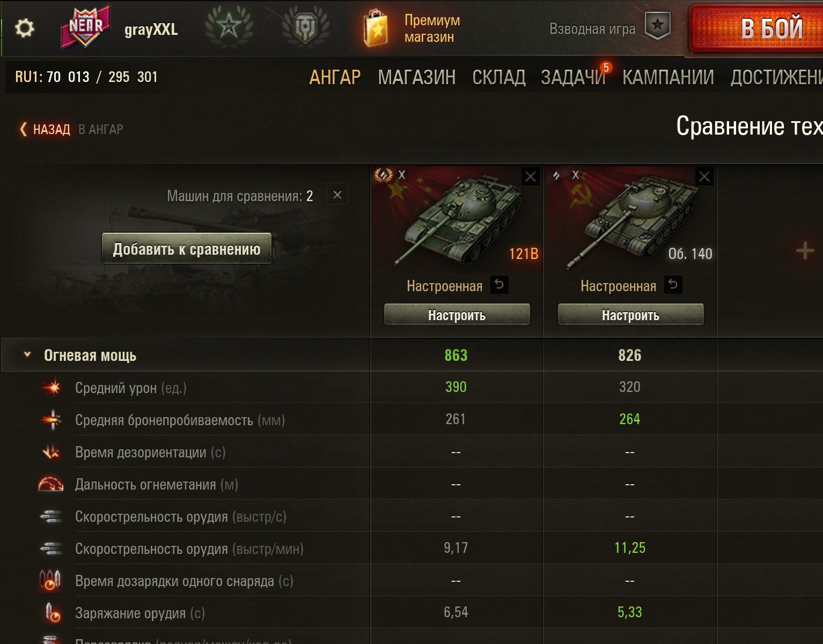This screenshot has width=823, height=644.
Task: Reset 121B configuration with revert arrow
Action: pos(499,284)
